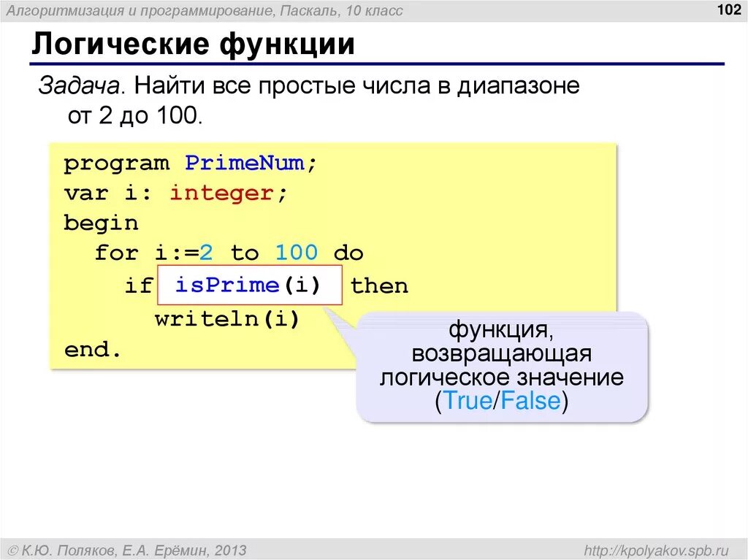Click the copyright text 'К.Ю. Поляков, Е.А. Ерёмин, 2013'
This screenshot has height=560, width=748.
pyautogui.click(x=134, y=551)
